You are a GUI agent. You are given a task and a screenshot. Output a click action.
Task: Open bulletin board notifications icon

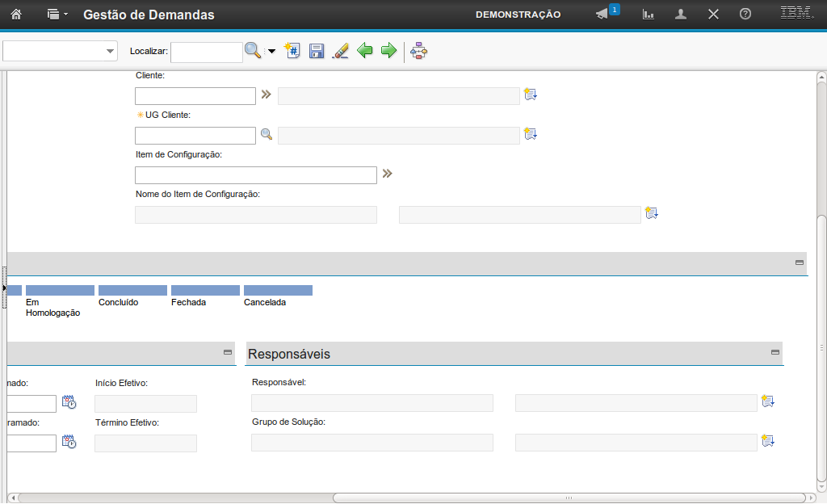tap(602, 15)
